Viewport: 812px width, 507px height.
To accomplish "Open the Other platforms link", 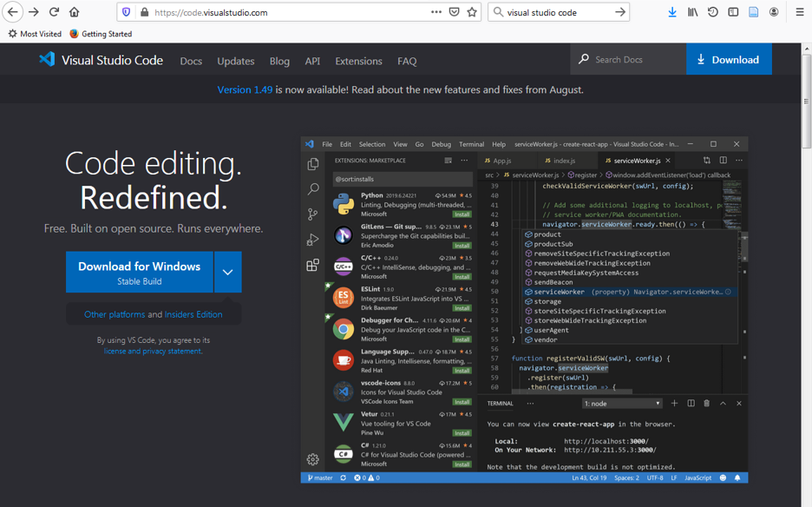I will click(x=115, y=314).
